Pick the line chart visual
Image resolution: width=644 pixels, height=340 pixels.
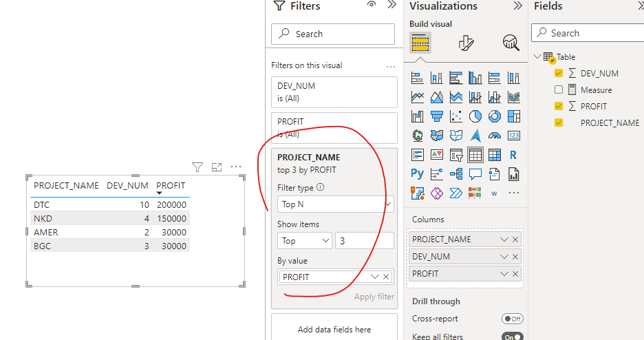coord(417,97)
